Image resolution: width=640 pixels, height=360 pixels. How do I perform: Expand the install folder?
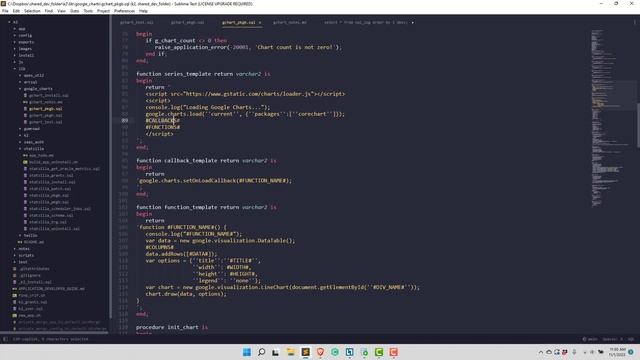point(15,56)
